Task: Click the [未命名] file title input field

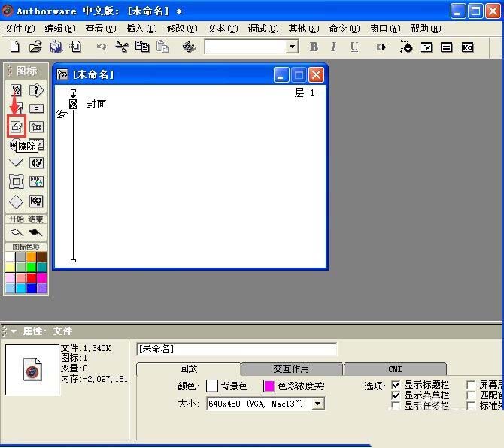Action: pos(237,349)
